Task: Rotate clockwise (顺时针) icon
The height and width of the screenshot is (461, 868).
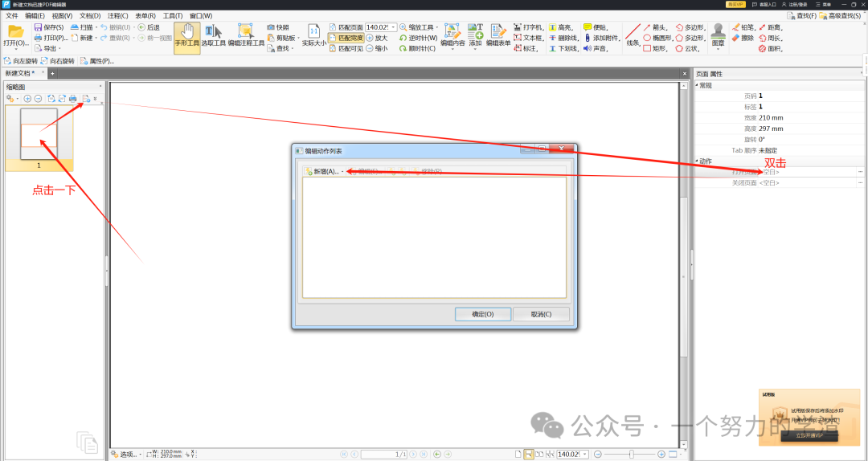Action: pos(403,48)
